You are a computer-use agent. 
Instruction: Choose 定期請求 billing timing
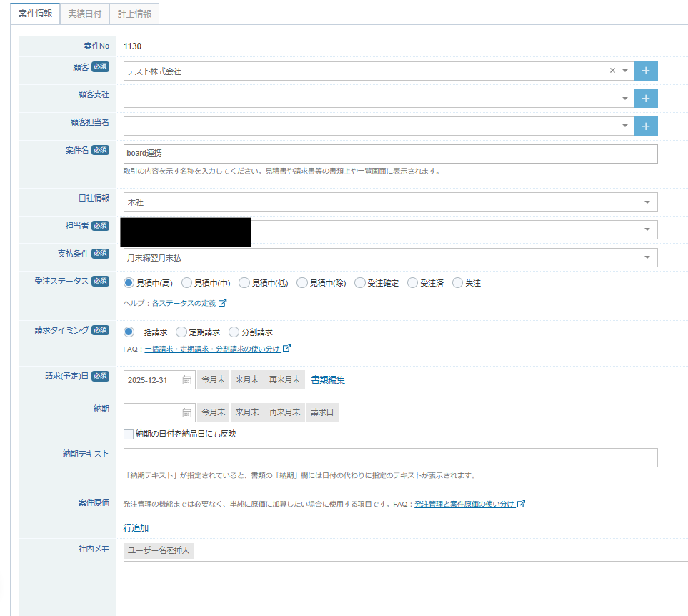pyautogui.click(x=181, y=332)
